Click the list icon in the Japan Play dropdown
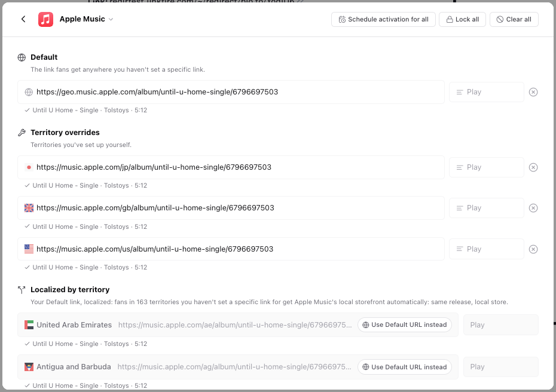556x392 pixels. 460,167
